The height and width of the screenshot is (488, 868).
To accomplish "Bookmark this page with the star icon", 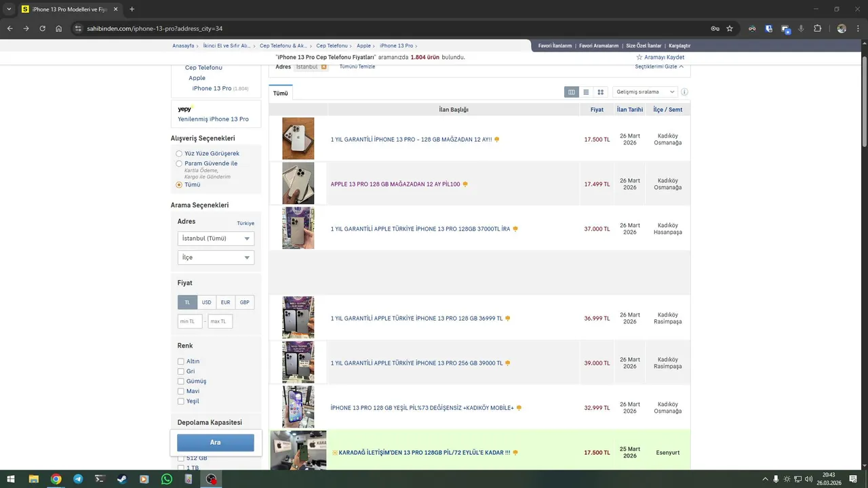I will (730, 28).
